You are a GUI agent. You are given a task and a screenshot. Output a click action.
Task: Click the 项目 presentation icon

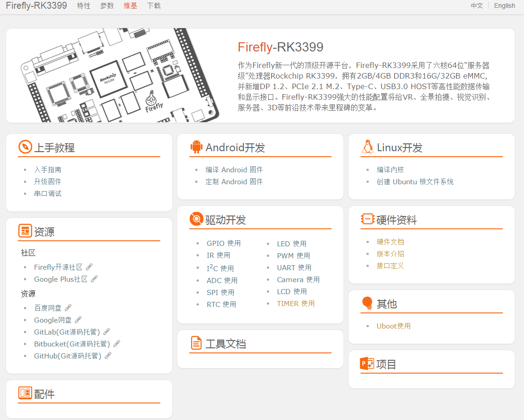click(367, 363)
